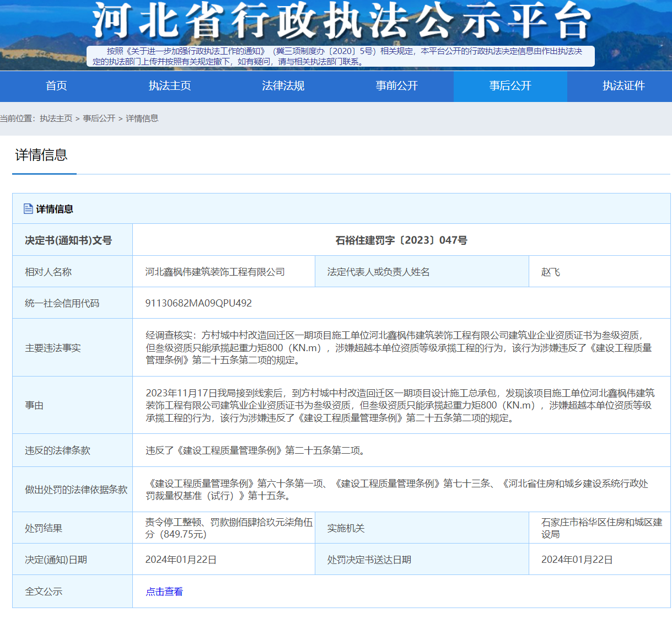Click the 详情信息 page heading

(x=41, y=155)
